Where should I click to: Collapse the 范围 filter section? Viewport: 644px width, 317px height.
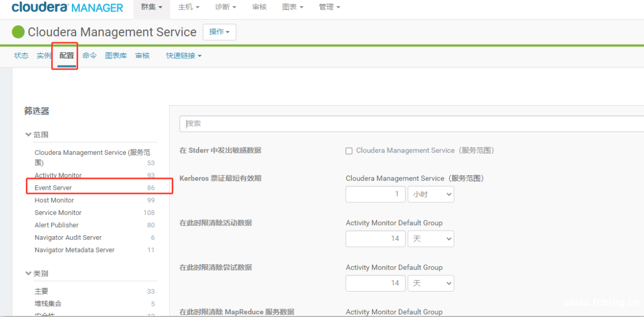(x=36, y=135)
